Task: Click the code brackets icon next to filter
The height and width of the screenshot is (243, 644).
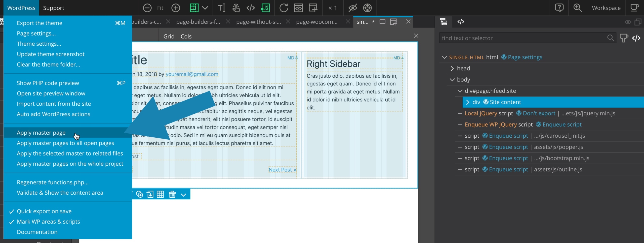Action: point(636,38)
